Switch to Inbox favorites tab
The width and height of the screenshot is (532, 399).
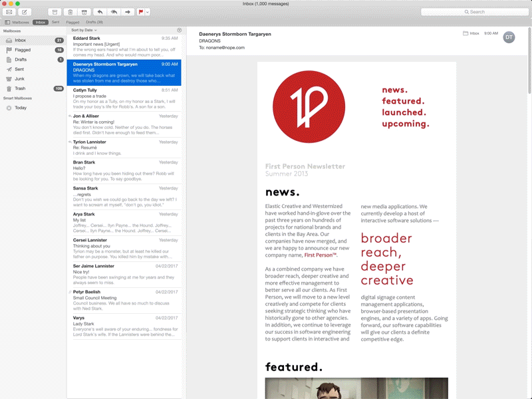point(41,22)
